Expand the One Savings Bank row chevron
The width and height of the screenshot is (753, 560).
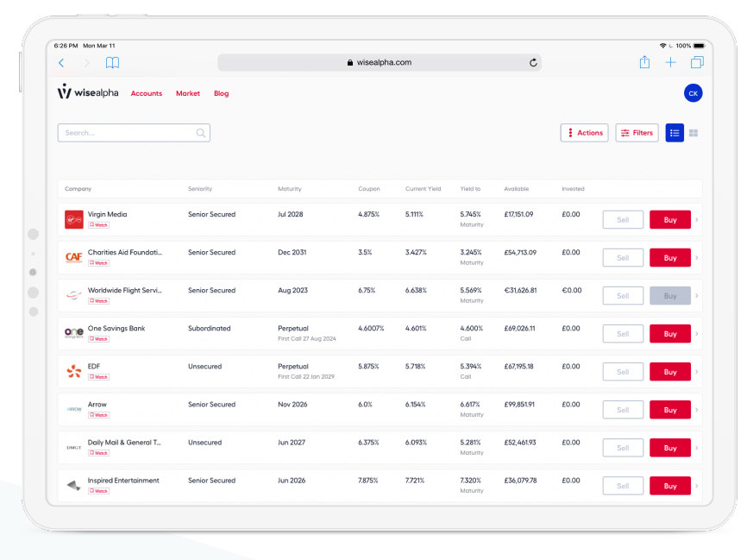click(697, 333)
